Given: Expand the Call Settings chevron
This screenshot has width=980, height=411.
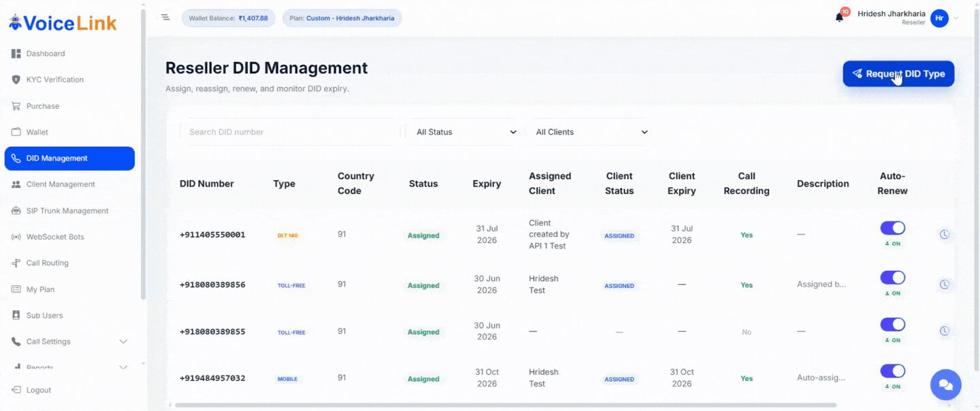Looking at the screenshot, I should (x=123, y=342).
